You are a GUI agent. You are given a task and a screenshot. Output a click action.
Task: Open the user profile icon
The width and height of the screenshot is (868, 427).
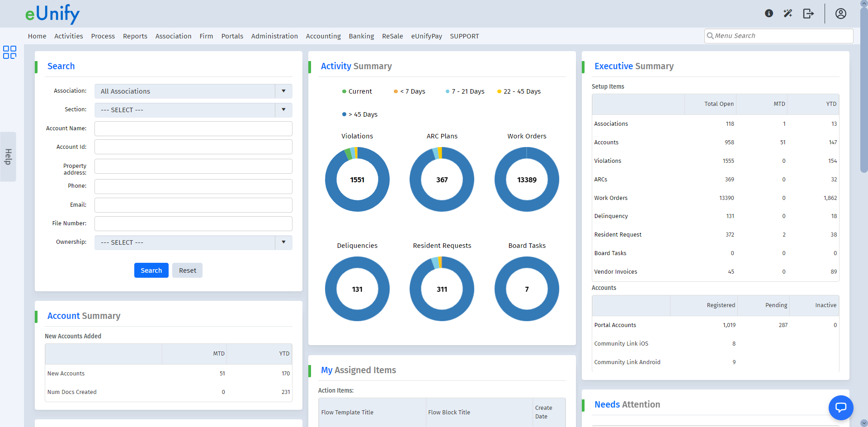pyautogui.click(x=840, y=14)
